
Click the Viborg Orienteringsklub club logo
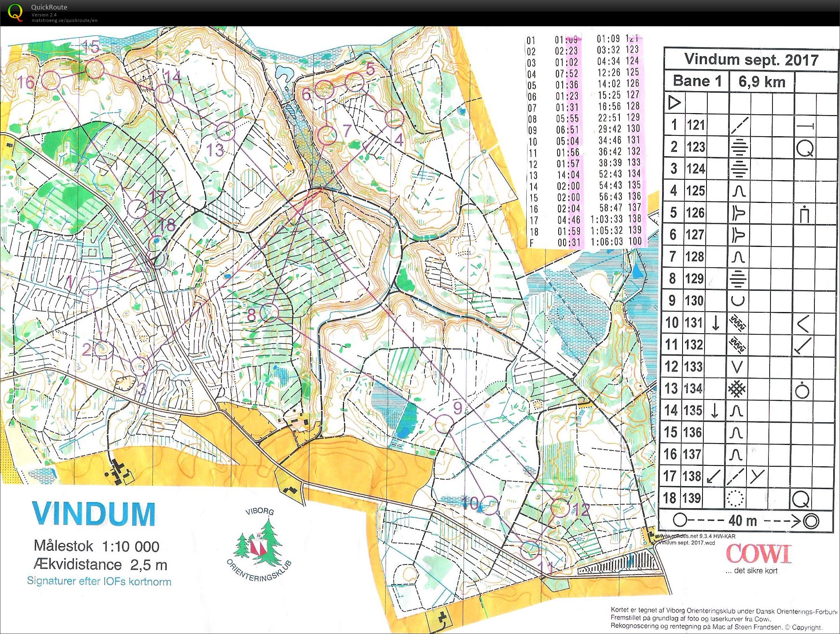(260, 545)
